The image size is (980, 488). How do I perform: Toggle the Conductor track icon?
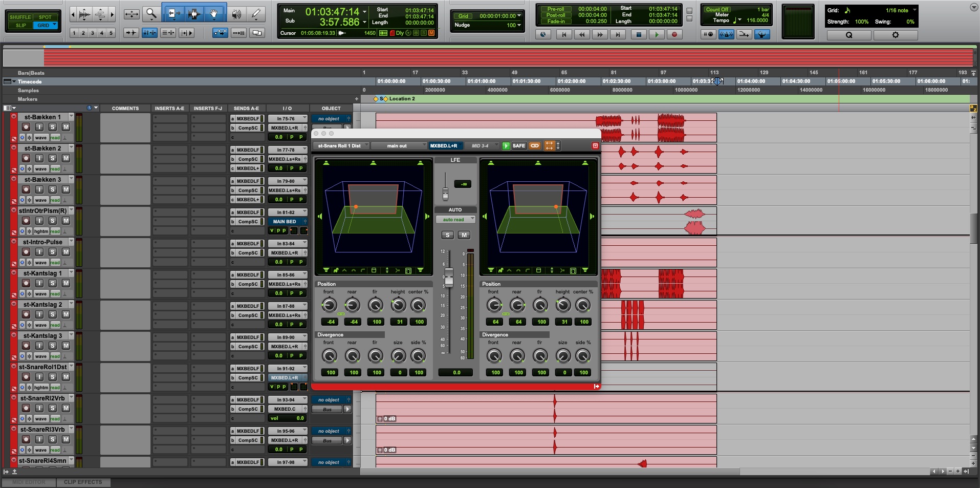pos(762,34)
